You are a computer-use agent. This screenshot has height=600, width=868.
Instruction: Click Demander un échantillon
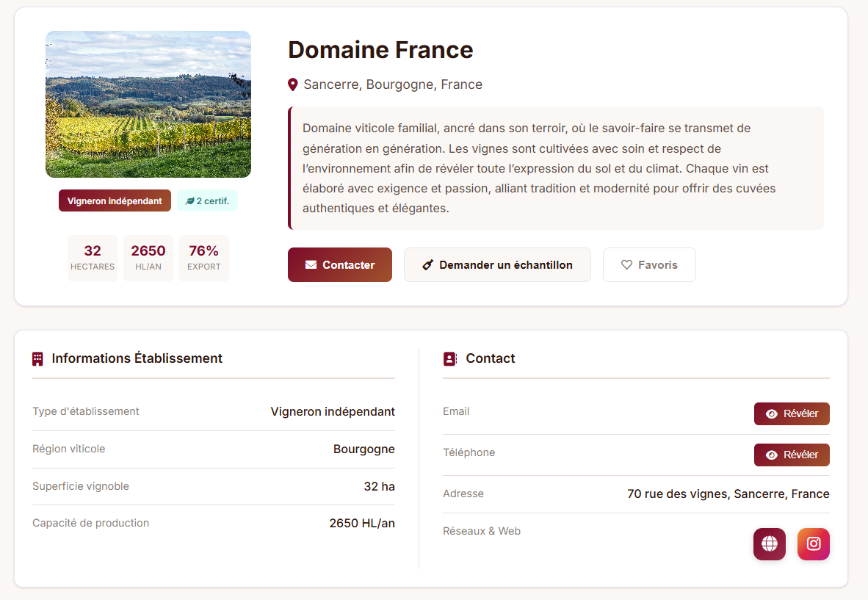point(497,265)
